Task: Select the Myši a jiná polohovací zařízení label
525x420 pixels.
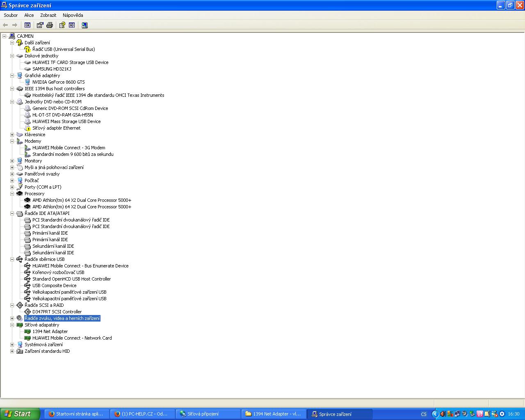Action: pyautogui.click(x=54, y=167)
